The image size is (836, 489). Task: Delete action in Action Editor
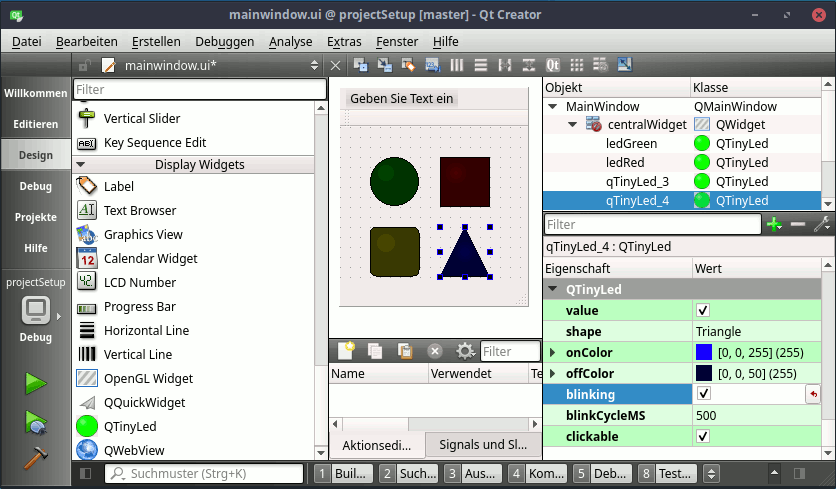coord(435,351)
